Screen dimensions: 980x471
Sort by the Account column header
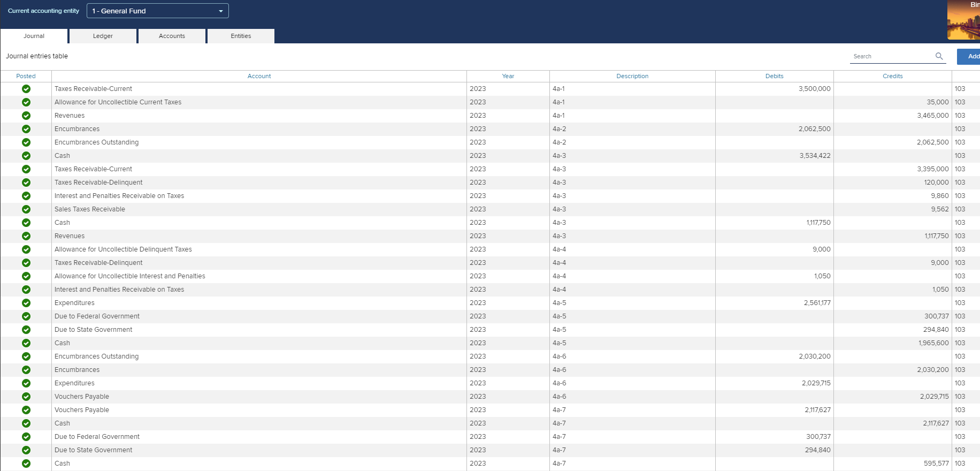point(259,76)
